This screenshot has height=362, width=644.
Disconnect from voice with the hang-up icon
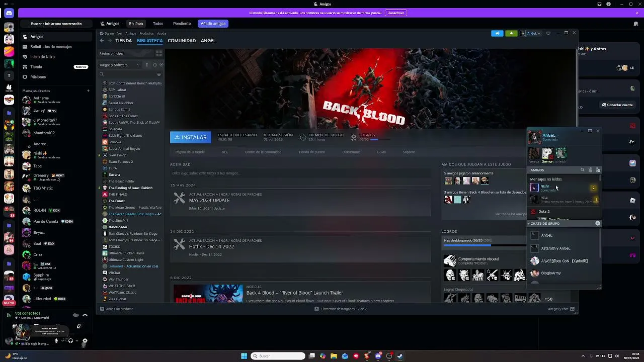85,315
